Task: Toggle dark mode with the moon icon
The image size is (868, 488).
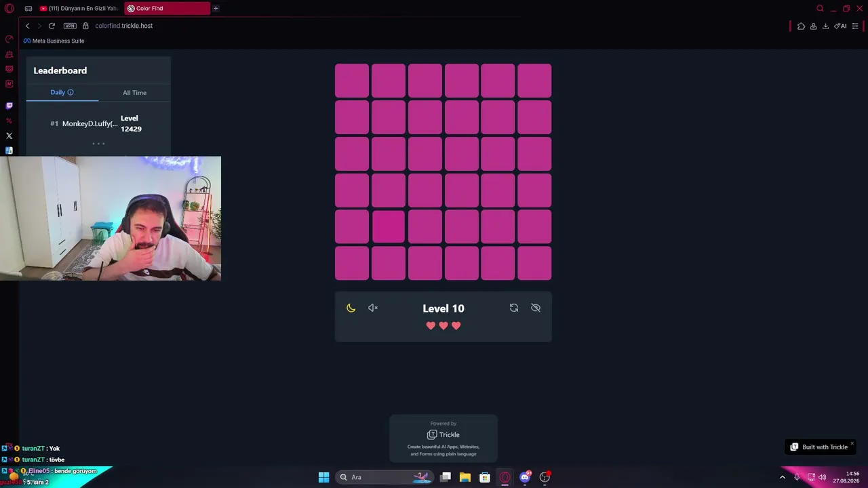Action: pos(351,308)
